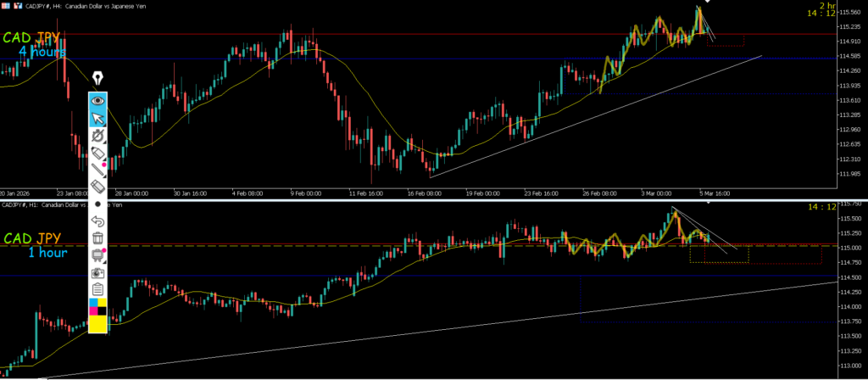868x380 pixels.
Task: Activate the CADJPY H1 lower chart title
Action: tap(61, 204)
